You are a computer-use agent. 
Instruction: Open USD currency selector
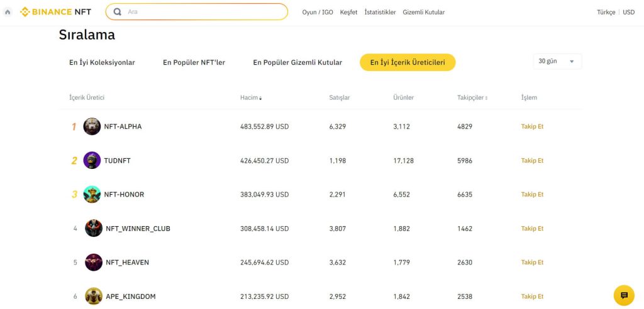(x=628, y=13)
